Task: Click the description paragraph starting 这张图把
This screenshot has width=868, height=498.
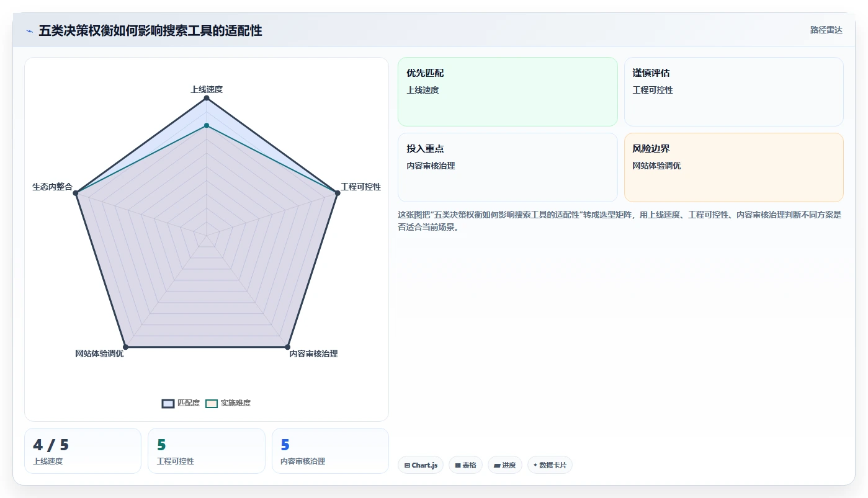Action: [619, 221]
